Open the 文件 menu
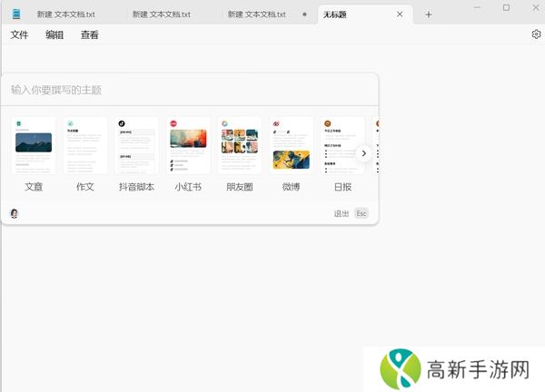The height and width of the screenshot is (392, 545). coord(20,34)
